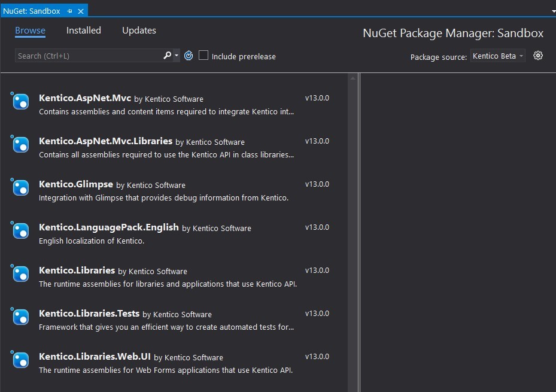Switch to the Browse tab
This screenshot has width=556, height=392.
[x=30, y=31]
